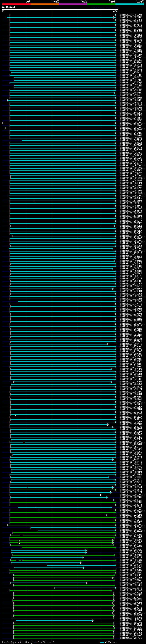Click the purple ~60% identity legend segment
Image resolution: width=146 pixels, height=644 pixels.
click(x=73, y=4)
